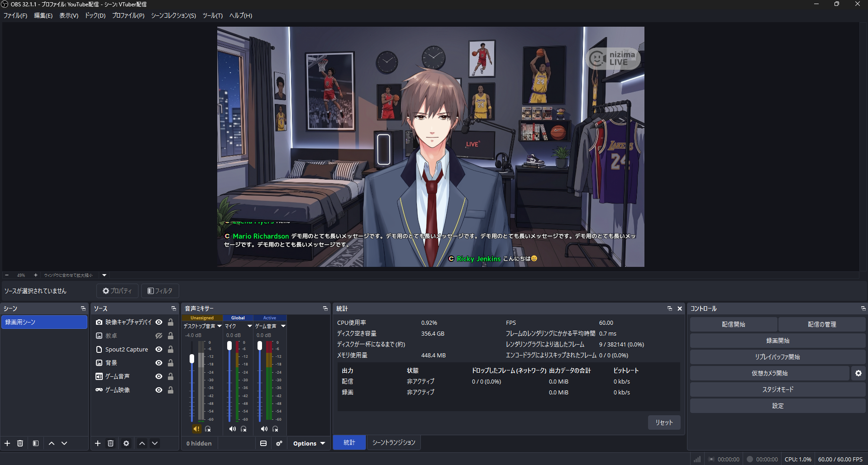
Task: Enable monitoring headphone icon for デスクトップ音声
Action: (208, 429)
